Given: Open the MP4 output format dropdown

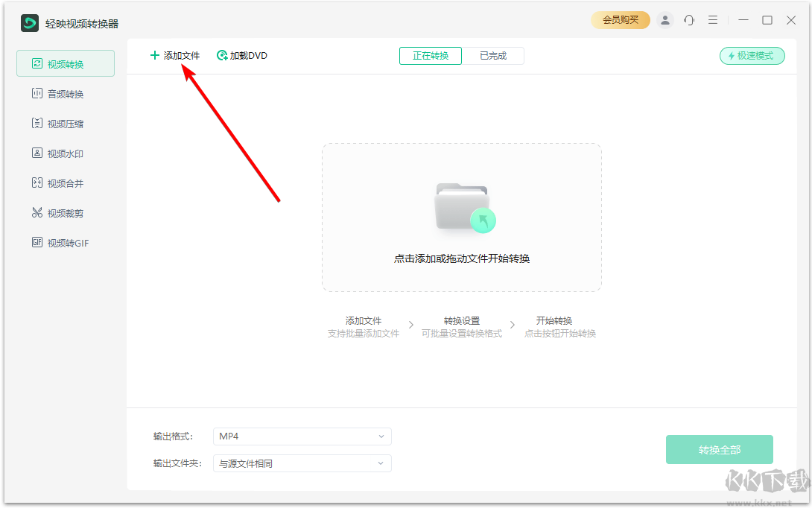Looking at the screenshot, I should click(x=302, y=436).
